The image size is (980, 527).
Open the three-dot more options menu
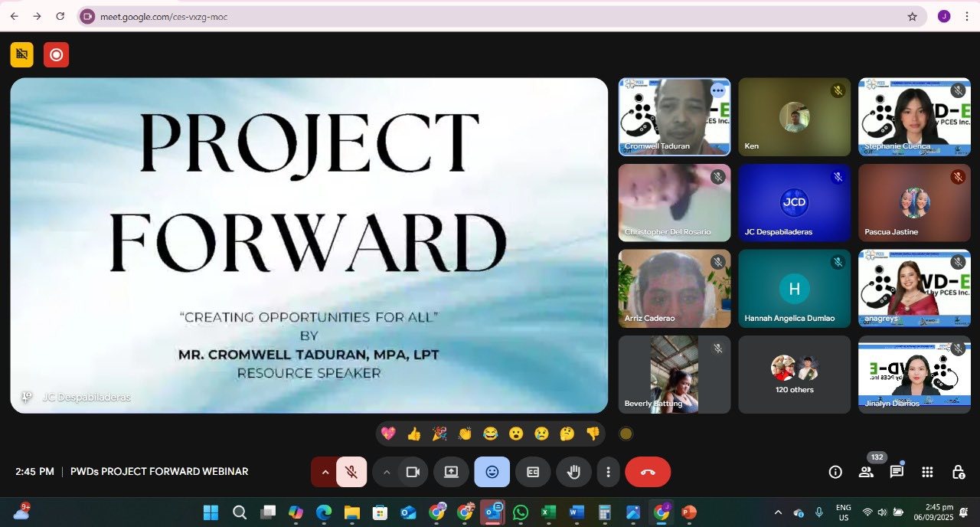[x=608, y=472]
